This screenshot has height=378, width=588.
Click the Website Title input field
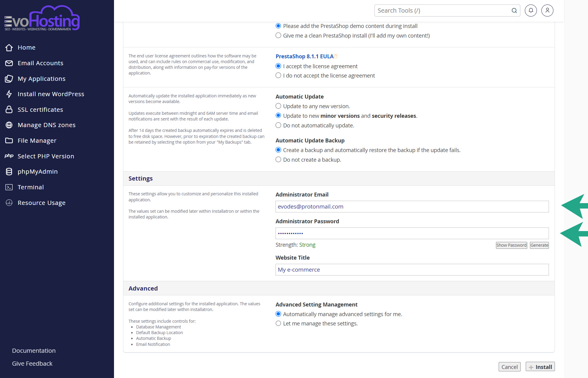click(x=412, y=270)
